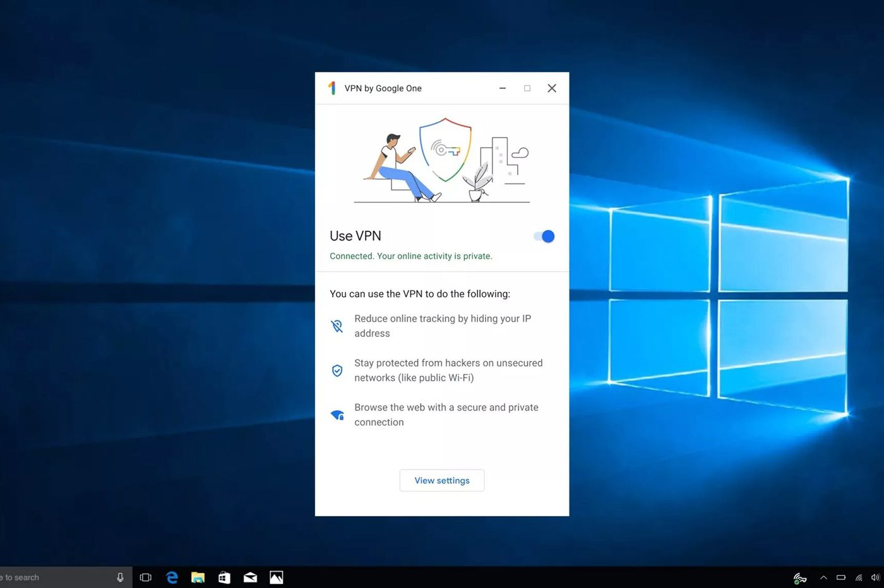This screenshot has height=588, width=884.
Task: Click the disabled maximize button of VPN window
Action: [x=527, y=88]
